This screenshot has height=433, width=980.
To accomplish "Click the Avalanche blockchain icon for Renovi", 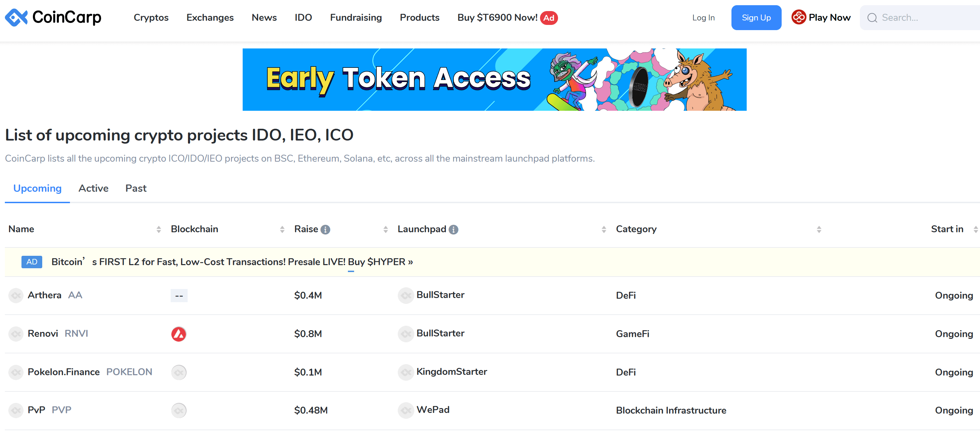I will pyautogui.click(x=179, y=334).
